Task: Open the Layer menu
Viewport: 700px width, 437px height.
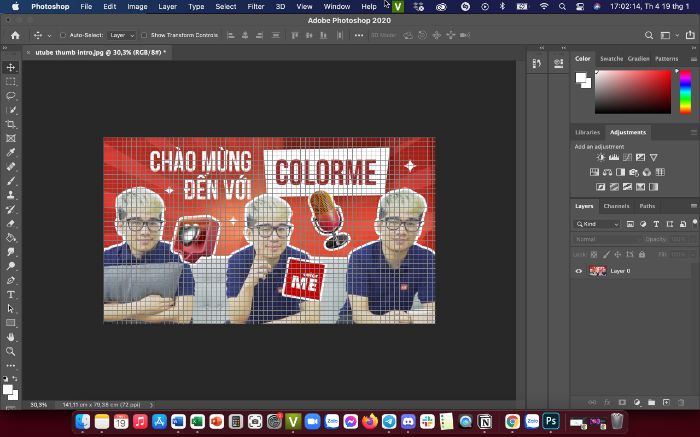Action: point(167,7)
